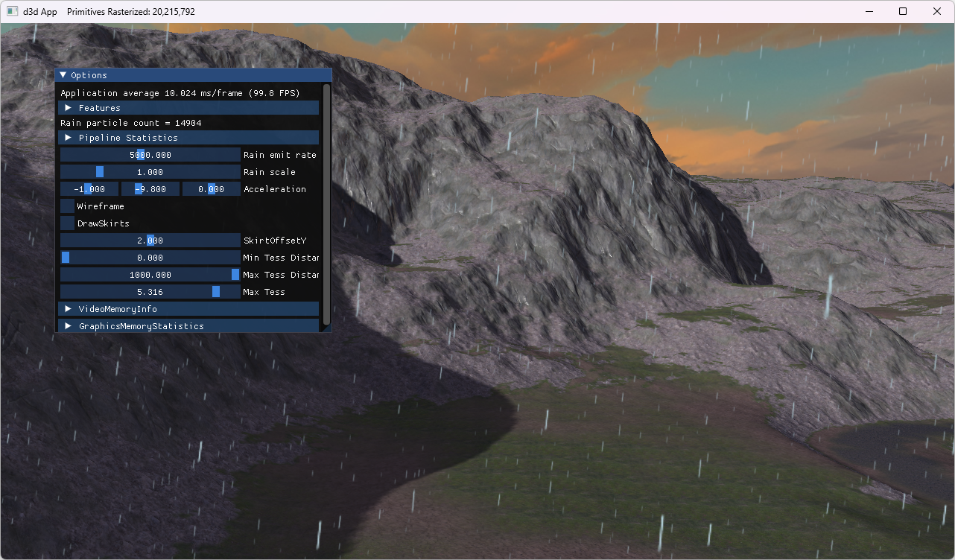
Task: Click the Acceleration Y value field showing -9.800
Action: point(150,189)
